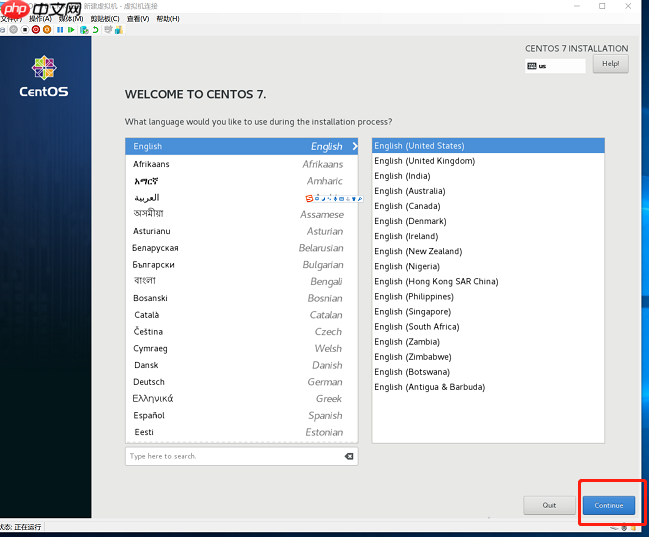Choose English (Denmark) locale
Viewport: 649px width, 537px height.
(x=488, y=221)
